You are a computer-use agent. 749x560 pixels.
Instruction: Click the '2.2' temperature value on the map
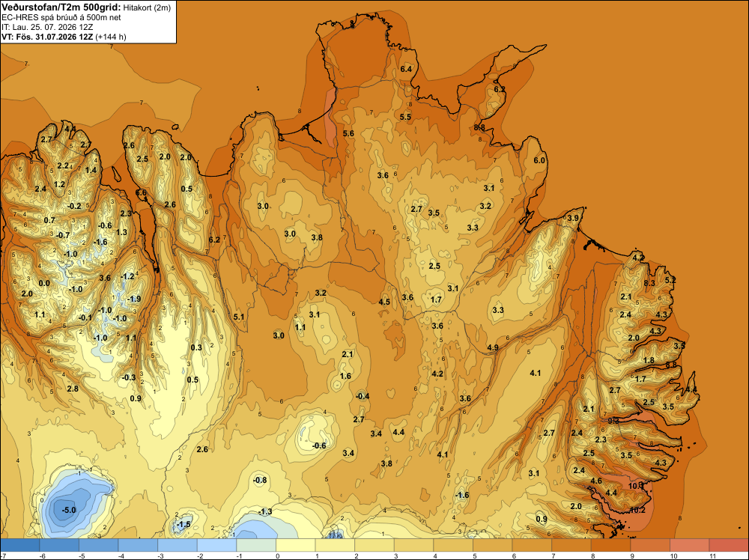(63, 165)
